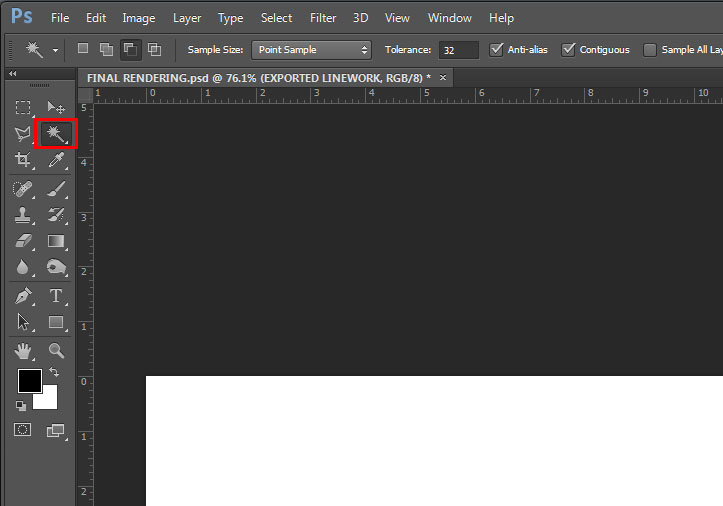Open the Help menu
The image size is (723, 506).
(501, 18)
